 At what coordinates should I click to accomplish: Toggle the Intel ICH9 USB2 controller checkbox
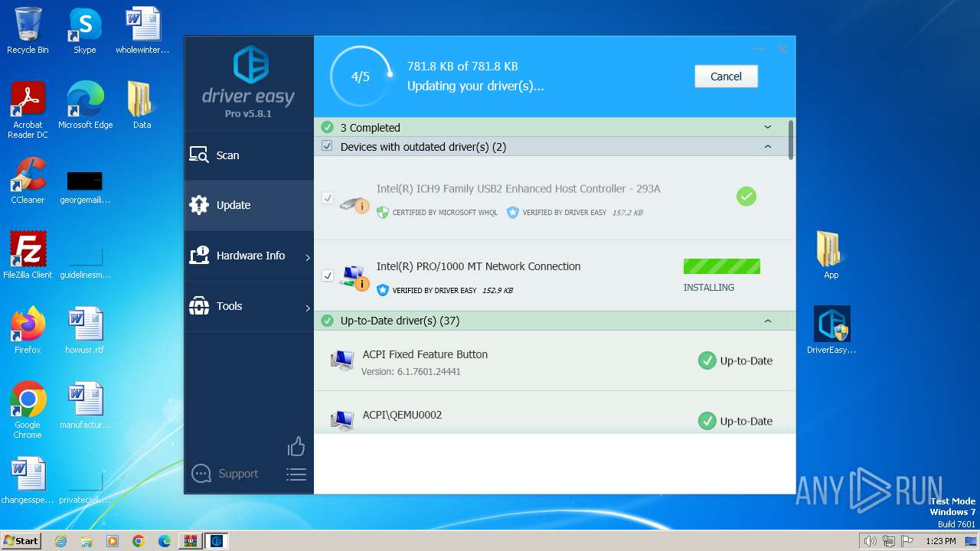tap(328, 197)
